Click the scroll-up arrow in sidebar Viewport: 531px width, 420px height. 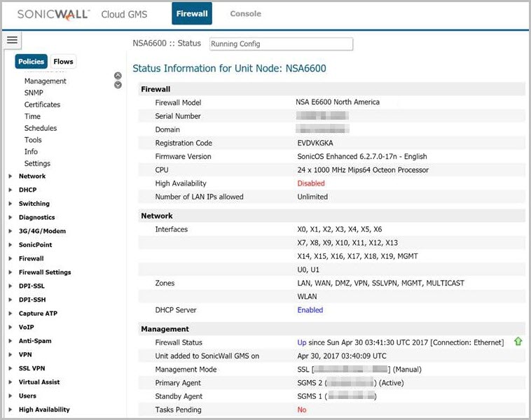click(x=118, y=76)
